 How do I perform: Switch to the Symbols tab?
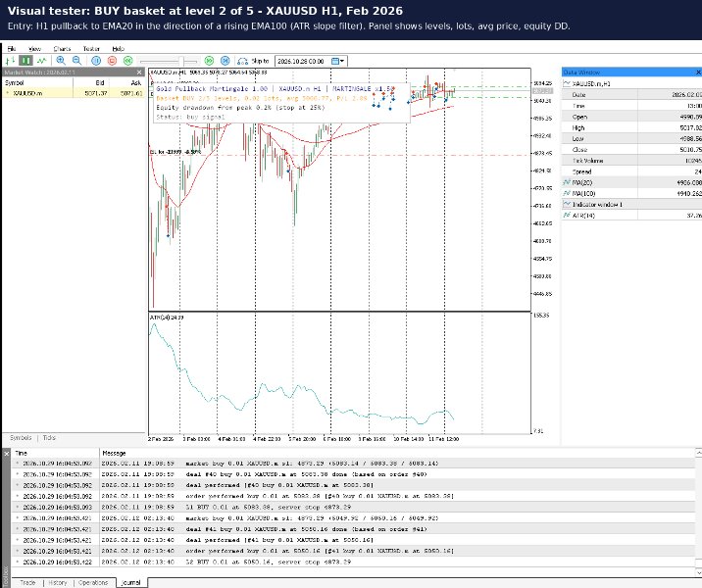(21, 438)
